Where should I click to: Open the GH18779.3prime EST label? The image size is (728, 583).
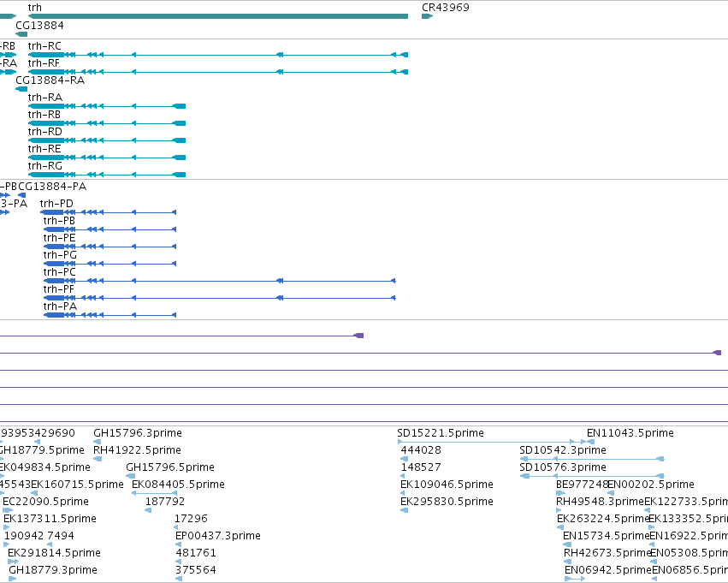[53, 570]
